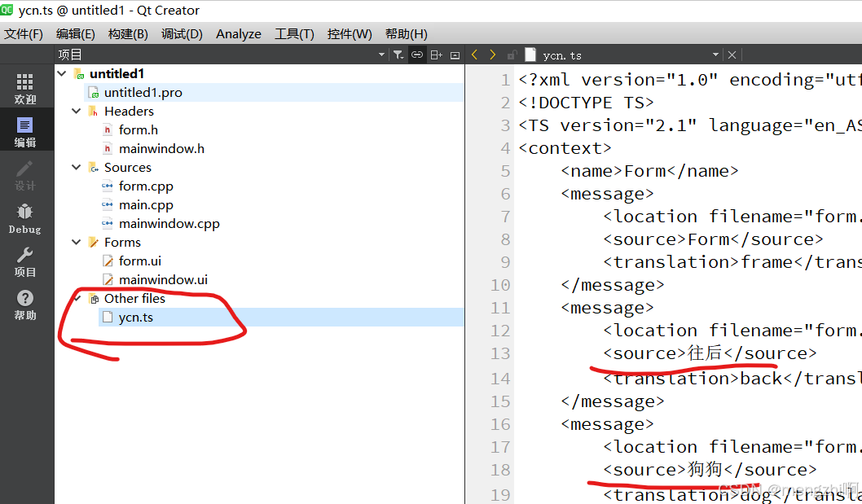This screenshot has width=862, height=504.
Task: Click the filter tree icon
Action: coord(398,55)
